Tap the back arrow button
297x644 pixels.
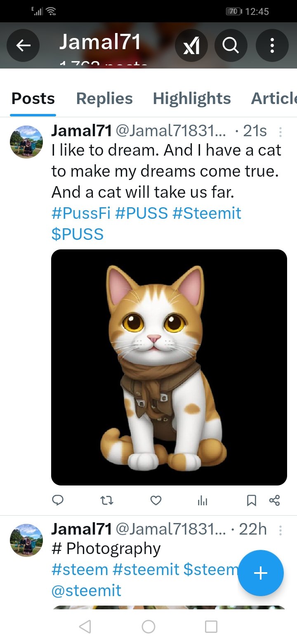pyautogui.click(x=23, y=45)
